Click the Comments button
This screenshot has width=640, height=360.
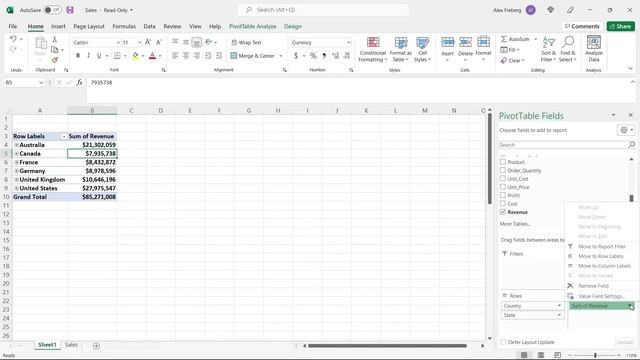pos(582,26)
